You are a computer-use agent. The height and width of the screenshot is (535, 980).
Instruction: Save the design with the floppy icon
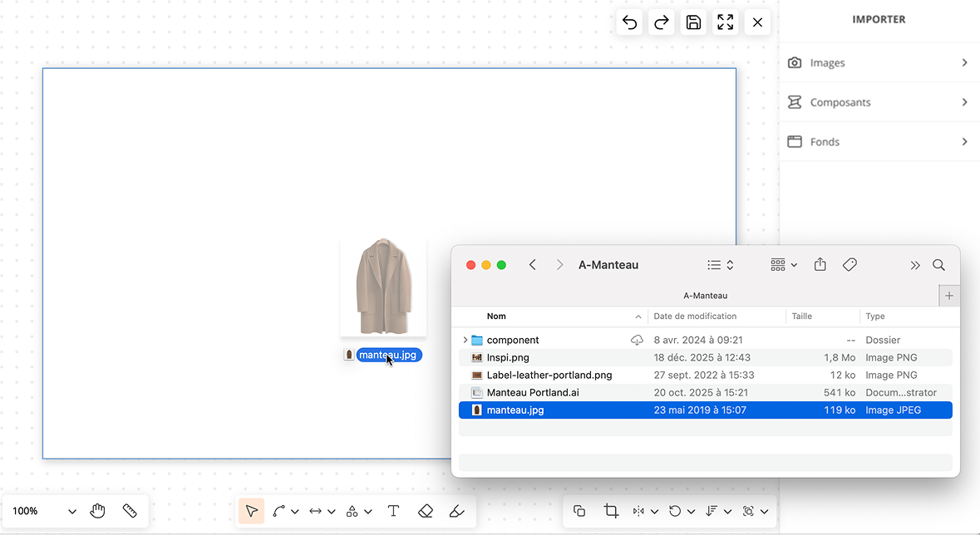pos(693,22)
